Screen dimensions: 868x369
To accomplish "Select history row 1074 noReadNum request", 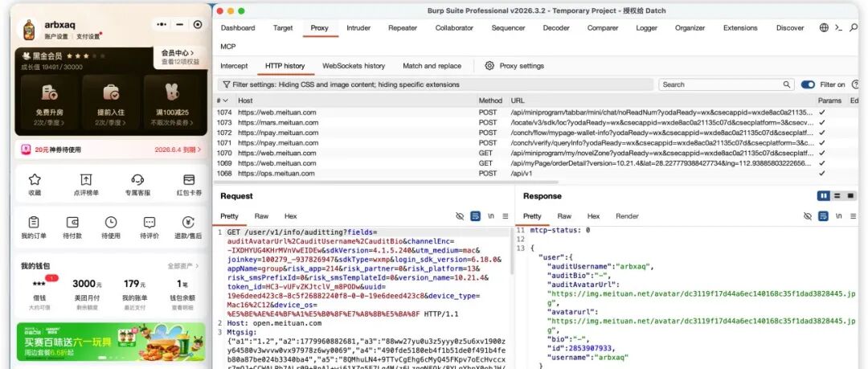I will [537, 113].
